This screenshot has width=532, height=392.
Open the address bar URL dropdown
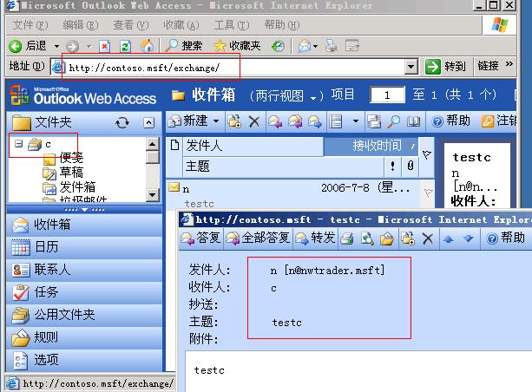point(412,66)
